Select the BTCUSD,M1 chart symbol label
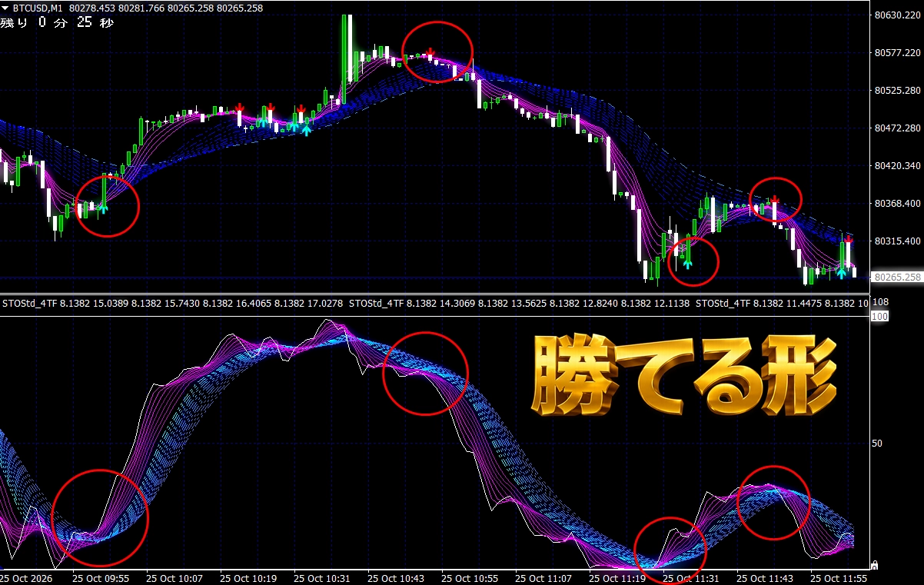The width and height of the screenshot is (924, 585). [38, 8]
